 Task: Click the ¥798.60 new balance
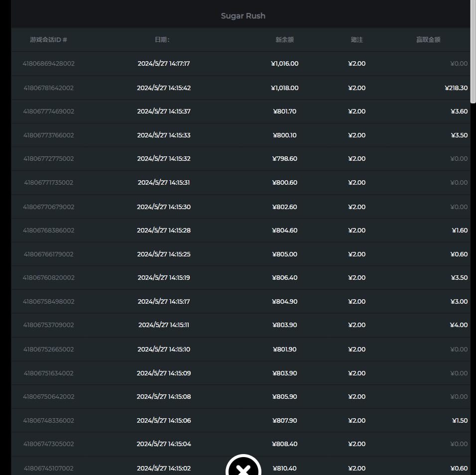[x=285, y=159]
